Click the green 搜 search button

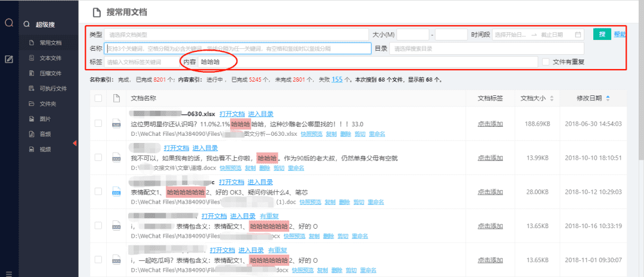[602, 35]
